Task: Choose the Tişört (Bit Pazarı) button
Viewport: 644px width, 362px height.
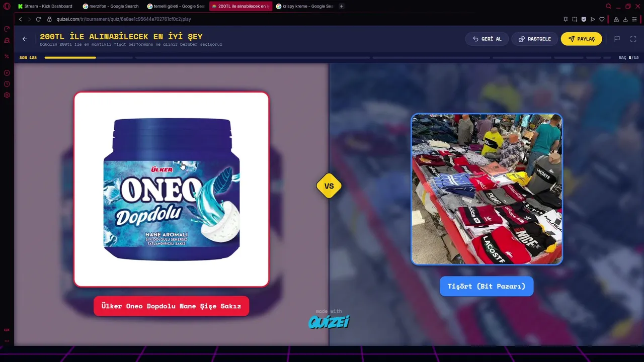Action: pos(487,286)
